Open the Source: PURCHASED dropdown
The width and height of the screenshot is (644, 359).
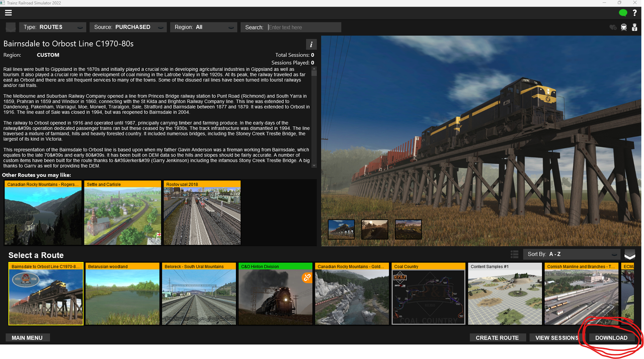point(128,27)
